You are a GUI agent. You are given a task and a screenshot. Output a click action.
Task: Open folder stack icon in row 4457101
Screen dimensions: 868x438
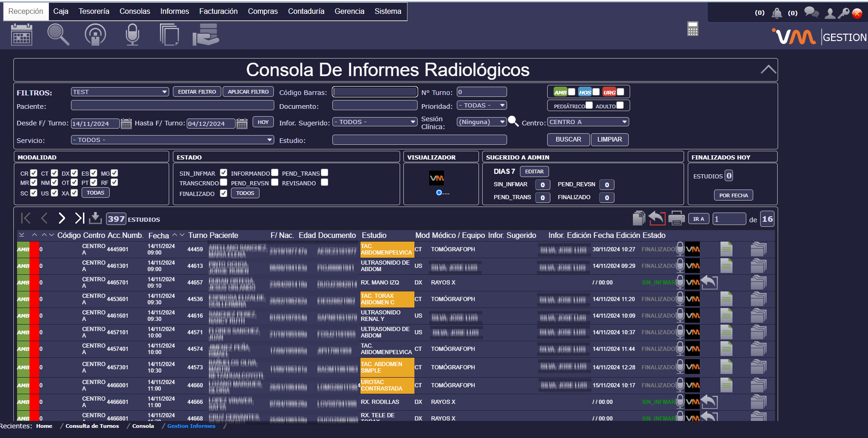point(758,332)
